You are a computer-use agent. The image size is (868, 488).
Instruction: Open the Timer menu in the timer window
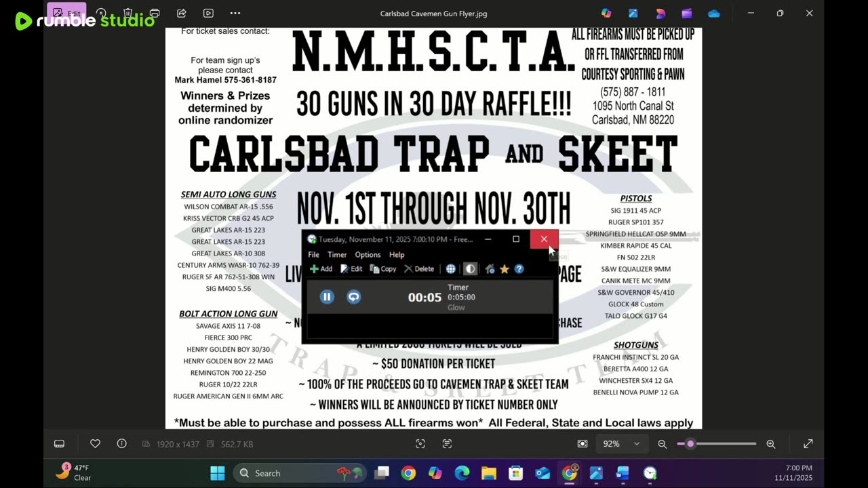[337, 255]
